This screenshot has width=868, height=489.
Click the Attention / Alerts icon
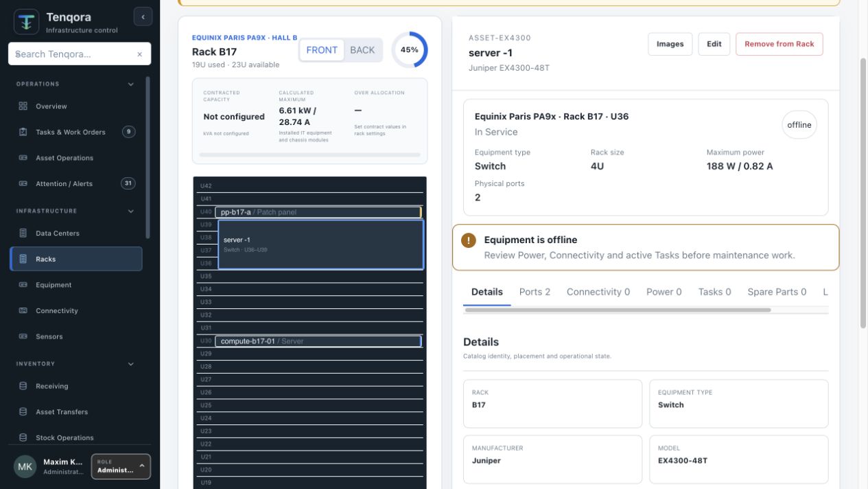[x=23, y=183]
